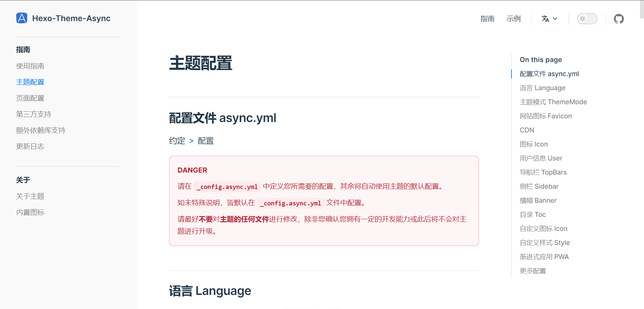Toggle the light/dark theme switch

[x=587, y=19]
